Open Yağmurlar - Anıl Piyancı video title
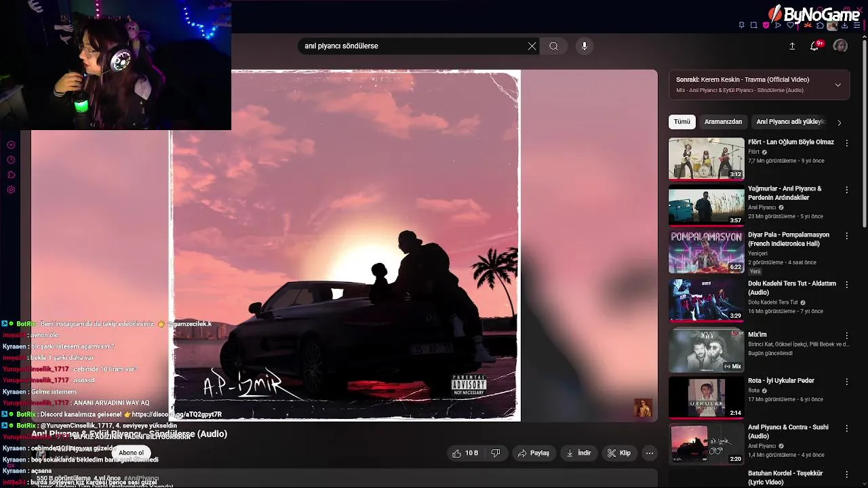The image size is (868, 488). coord(785,193)
